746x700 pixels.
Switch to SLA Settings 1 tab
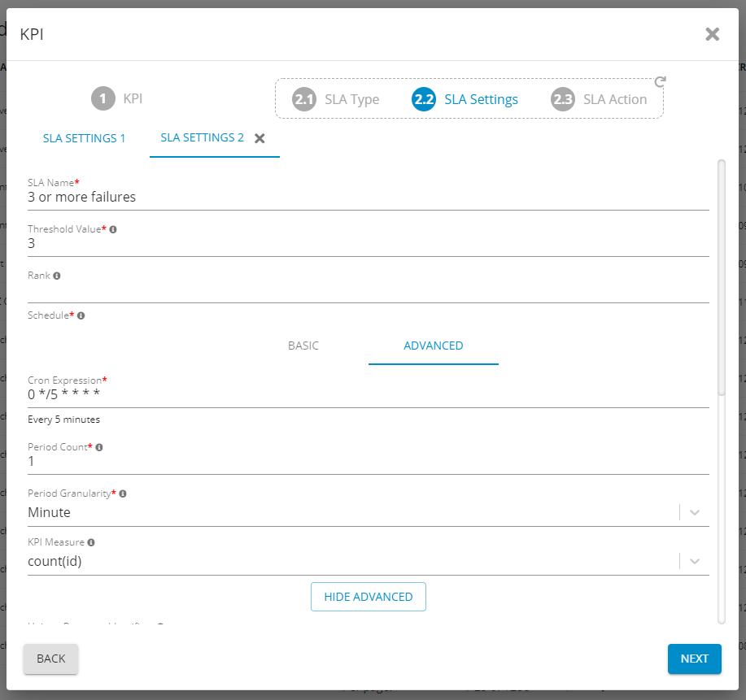[84, 138]
